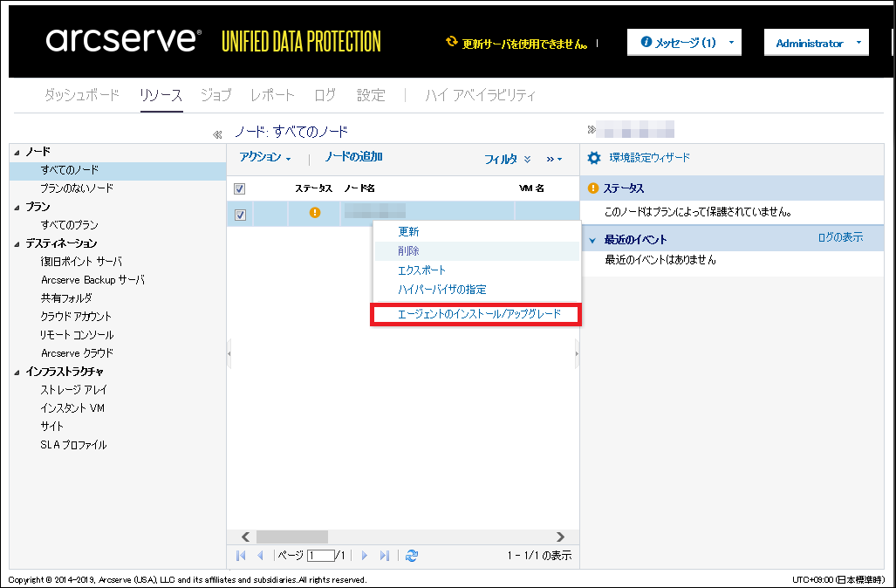896x588 pixels.
Task: Open the メッセージ (1) dropdown
Action: coord(684,42)
